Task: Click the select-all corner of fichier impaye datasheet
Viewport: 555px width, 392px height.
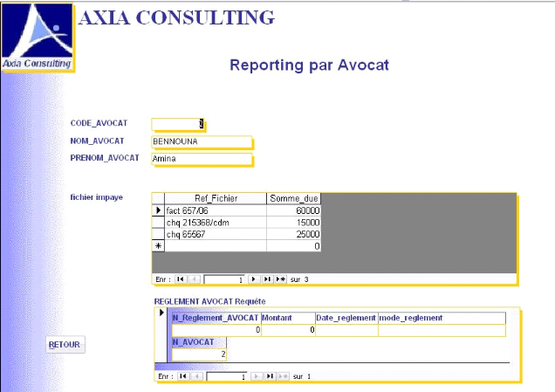Action: pos(158,198)
